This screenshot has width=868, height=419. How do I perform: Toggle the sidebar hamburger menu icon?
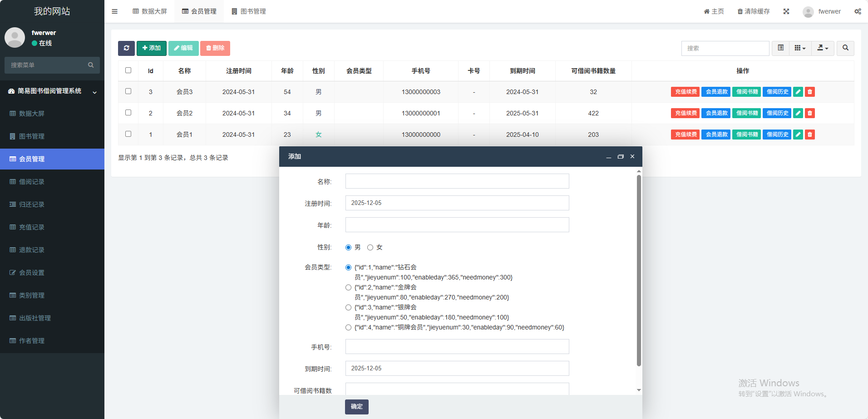tap(114, 11)
